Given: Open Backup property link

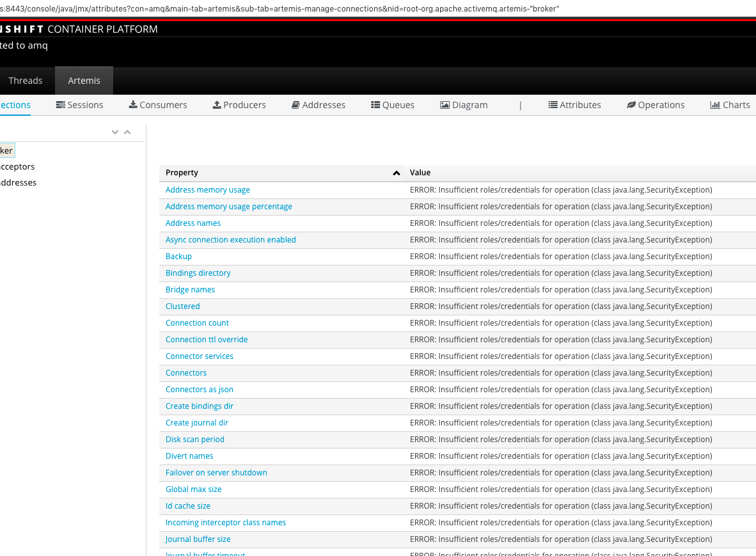Looking at the screenshot, I should coord(178,257).
